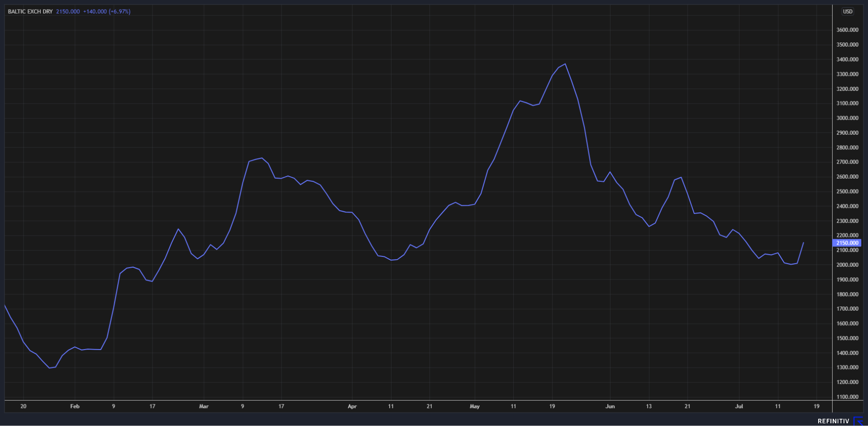The width and height of the screenshot is (868, 426).
Task: Click the Mar date label on time axis
Action: 204,407
